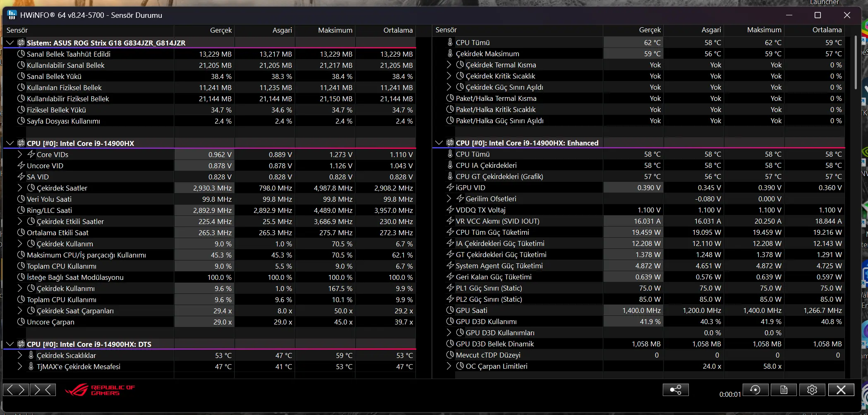
Task: Expand the Çekirdek Saat Çarpanları row
Action: click(20, 311)
